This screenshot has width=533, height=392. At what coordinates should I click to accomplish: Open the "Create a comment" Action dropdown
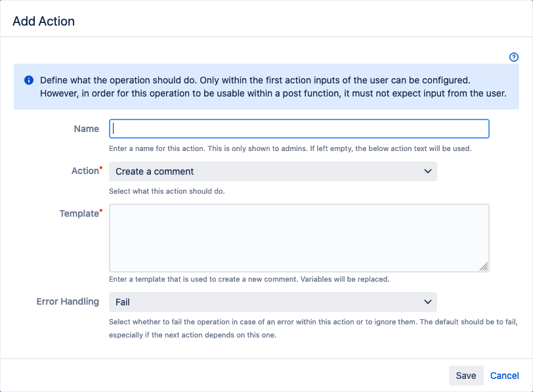(x=272, y=171)
